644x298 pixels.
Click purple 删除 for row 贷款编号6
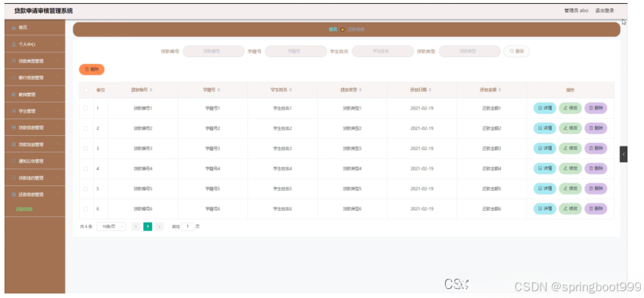(x=595, y=209)
